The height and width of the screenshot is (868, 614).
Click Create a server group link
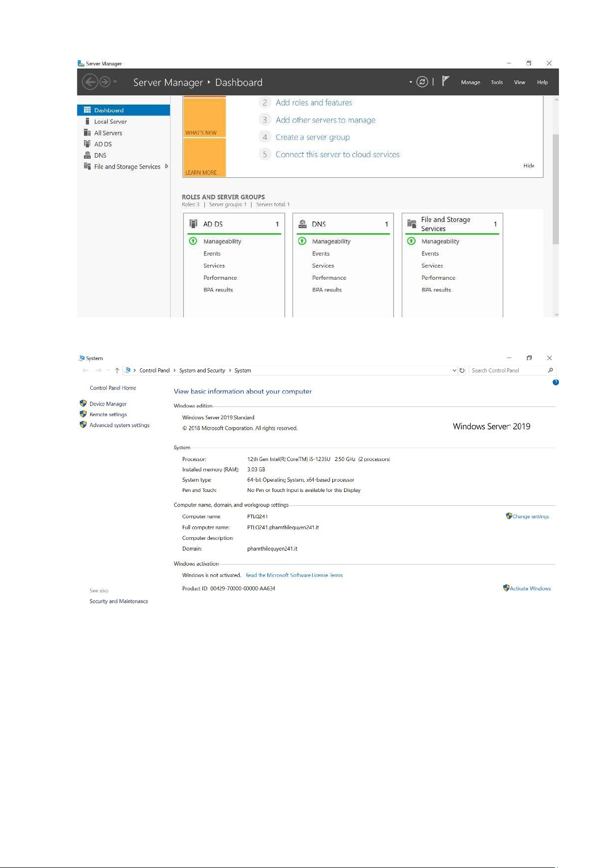click(x=313, y=137)
